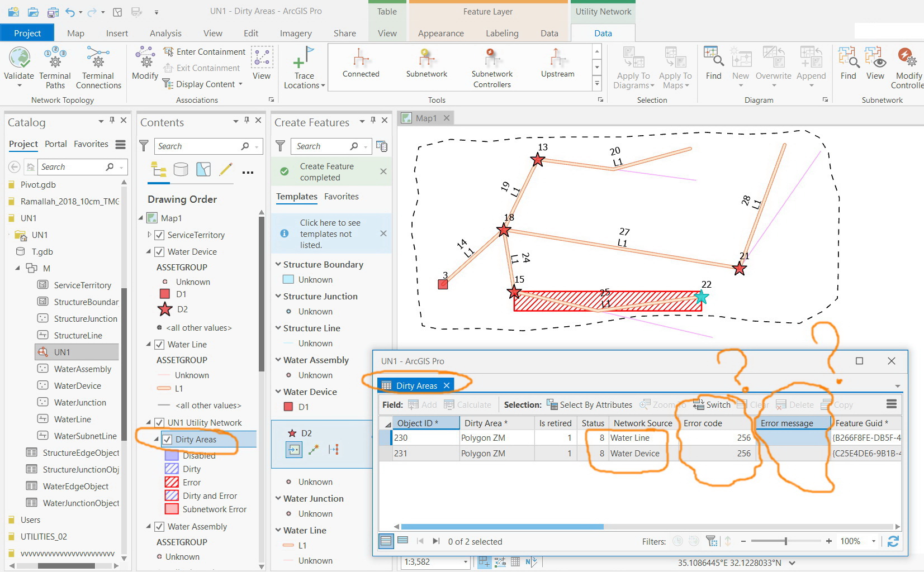924x572 pixels.
Task: Open the Dirty Areas table menu icon
Action: [x=892, y=404]
